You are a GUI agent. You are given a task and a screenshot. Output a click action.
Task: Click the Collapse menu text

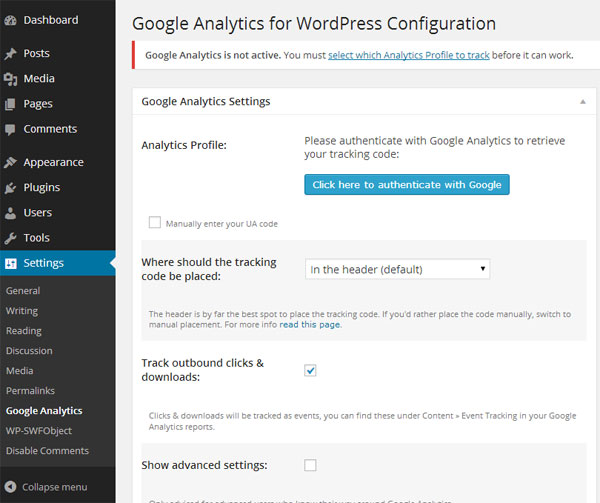coord(55,487)
